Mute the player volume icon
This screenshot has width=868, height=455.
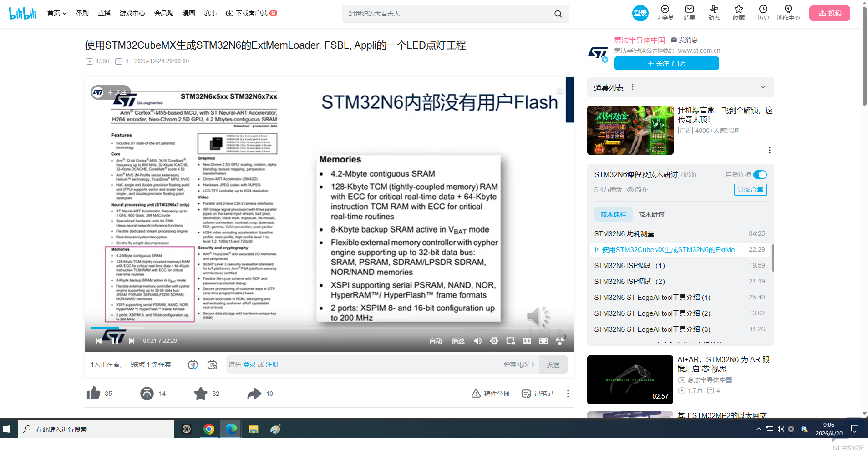(x=477, y=341)
